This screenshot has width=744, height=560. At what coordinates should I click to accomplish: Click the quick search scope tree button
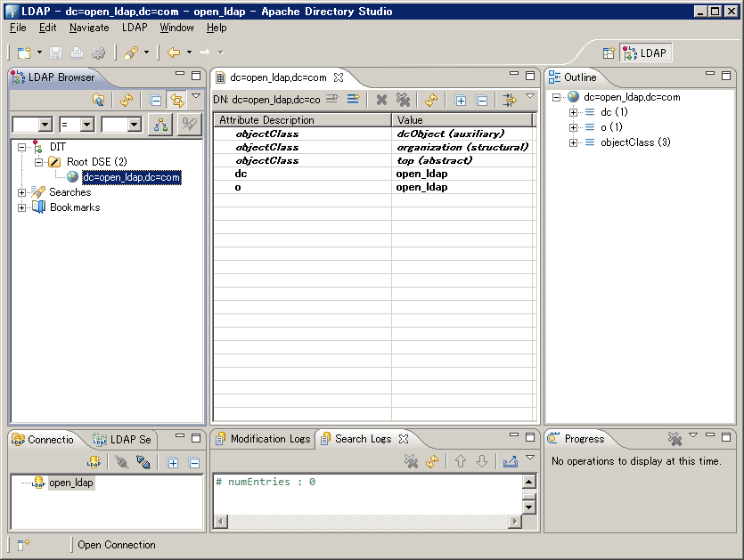coord(160,125)
